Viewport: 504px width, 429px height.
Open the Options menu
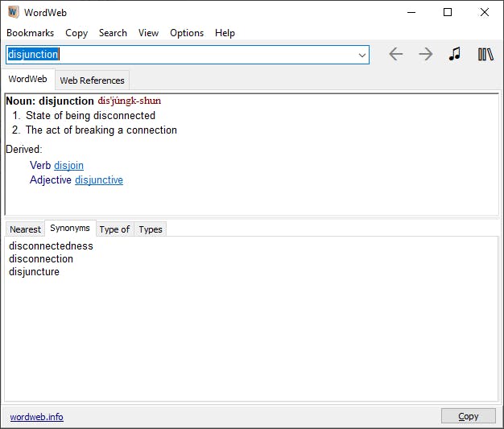[x=187, y=33]
